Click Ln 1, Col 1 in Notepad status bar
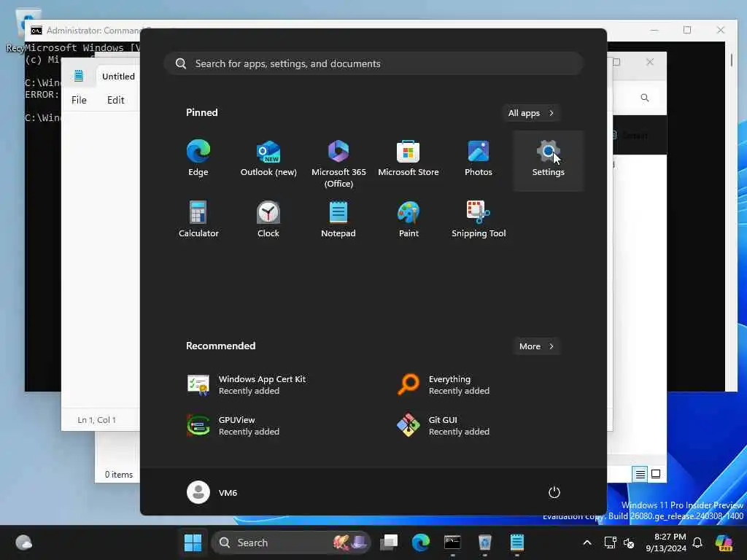The width and height of the screenshot is (747, 560). point(97,420)
